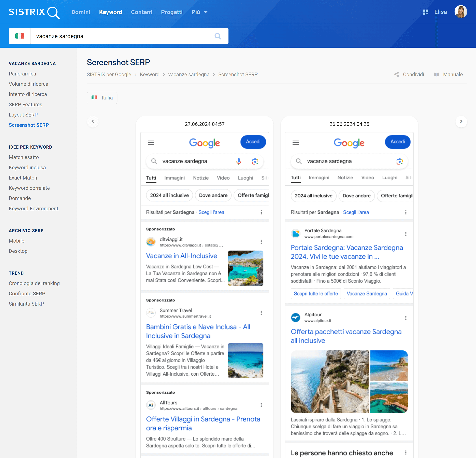Open the Keyword menu
The image size is (476, 458).
(x=111, y=12)
